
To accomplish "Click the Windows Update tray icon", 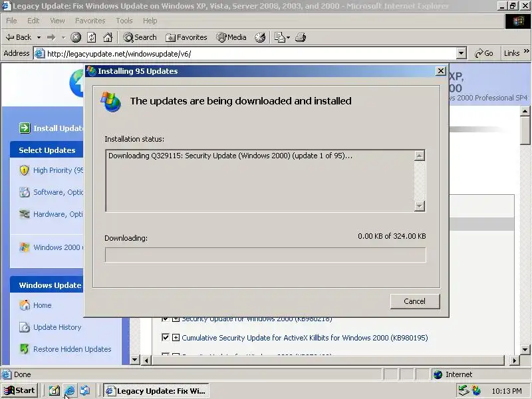I will coord(476,391).
